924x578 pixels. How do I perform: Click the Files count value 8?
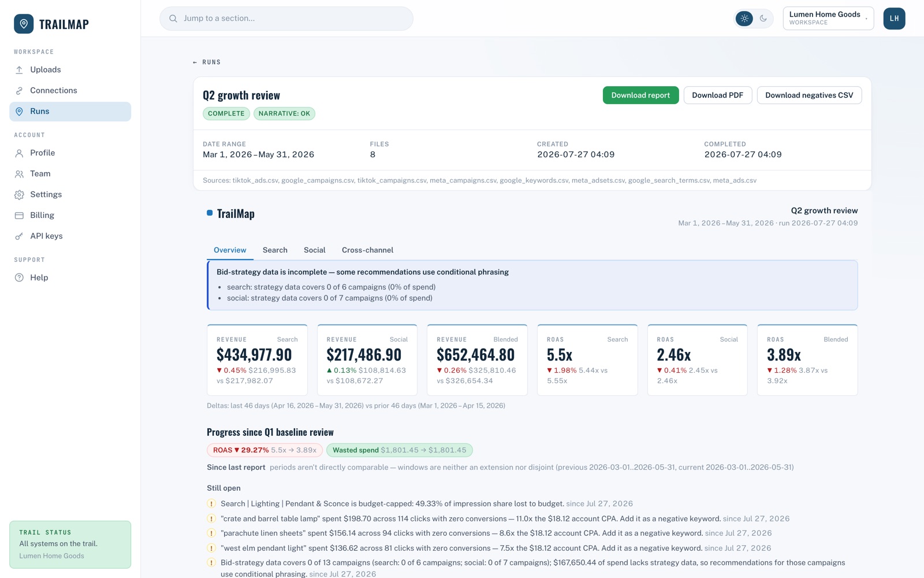tap(372, 155)
